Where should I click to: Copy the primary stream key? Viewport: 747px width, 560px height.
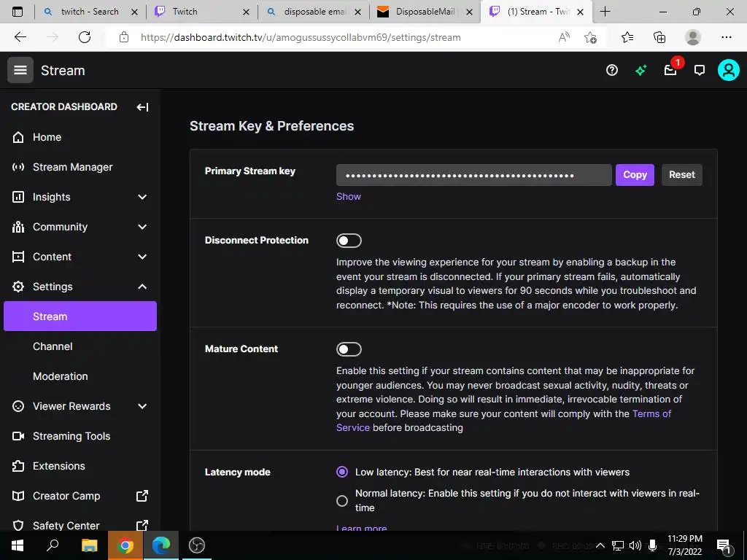pyautogui.click(x=635, y=175)
